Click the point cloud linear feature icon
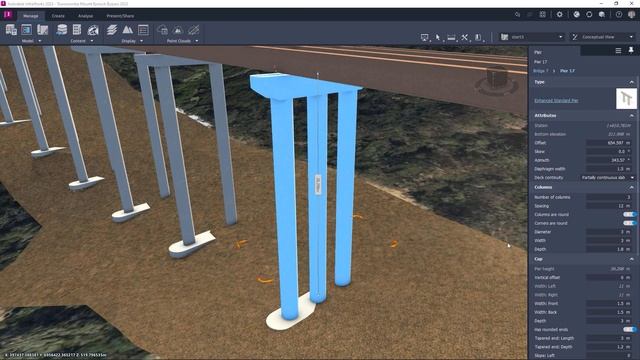640x360 pixels. click(194, 30)
